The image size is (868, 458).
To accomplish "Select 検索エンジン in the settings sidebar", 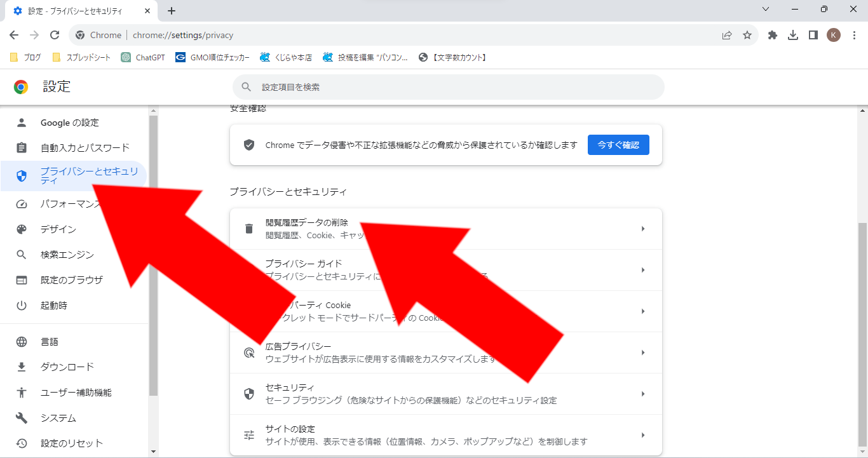I will click(67, 255).
